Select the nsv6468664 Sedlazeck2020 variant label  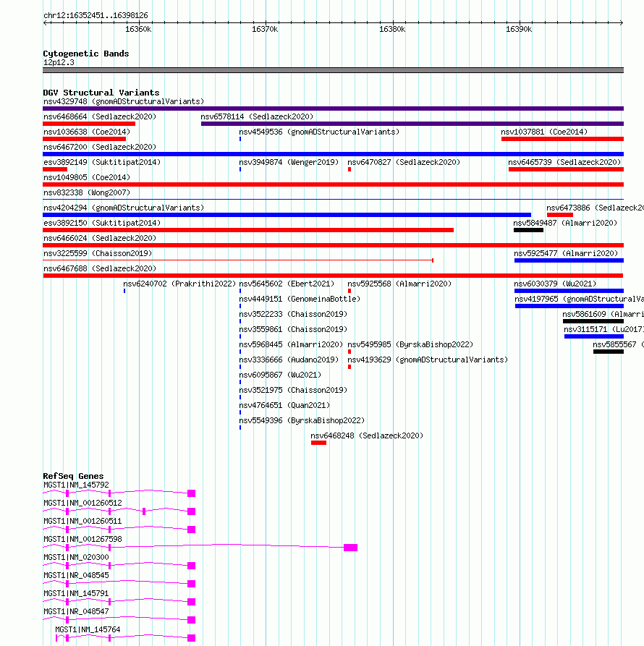pyautogui.click(x=100, y=116)
